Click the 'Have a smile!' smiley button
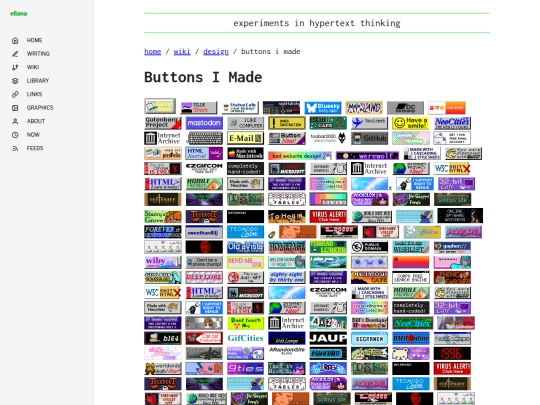The width and height of the screenshot is (540, 405). pyautogui.click(x=411, y=123)
